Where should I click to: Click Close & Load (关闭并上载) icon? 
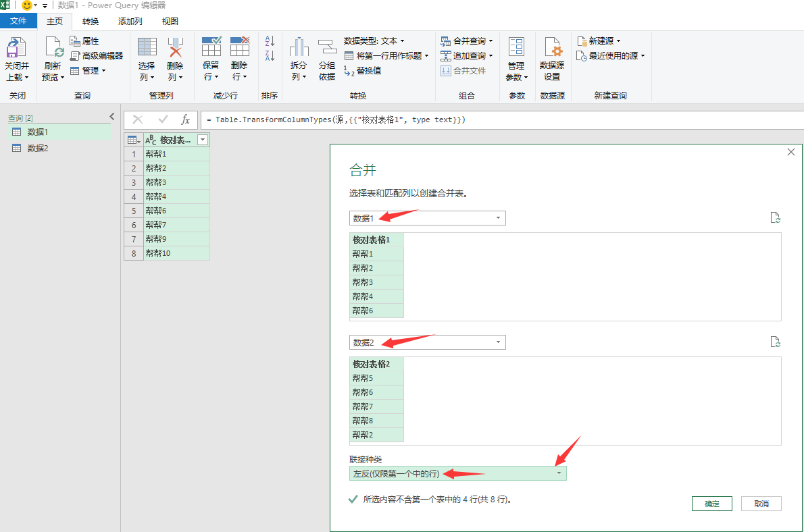tap(16, 47)
